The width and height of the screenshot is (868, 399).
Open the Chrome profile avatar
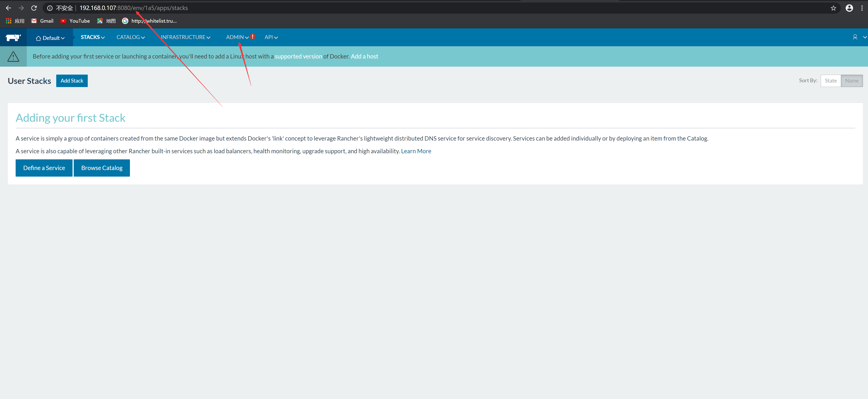pyautogui.click(x=849, y=8)
